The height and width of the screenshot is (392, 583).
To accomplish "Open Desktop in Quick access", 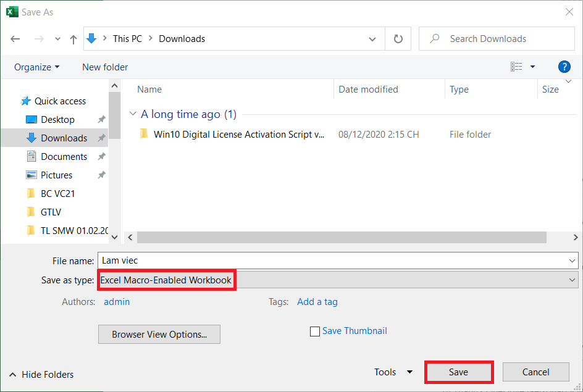I will click(x=57, y=120).
